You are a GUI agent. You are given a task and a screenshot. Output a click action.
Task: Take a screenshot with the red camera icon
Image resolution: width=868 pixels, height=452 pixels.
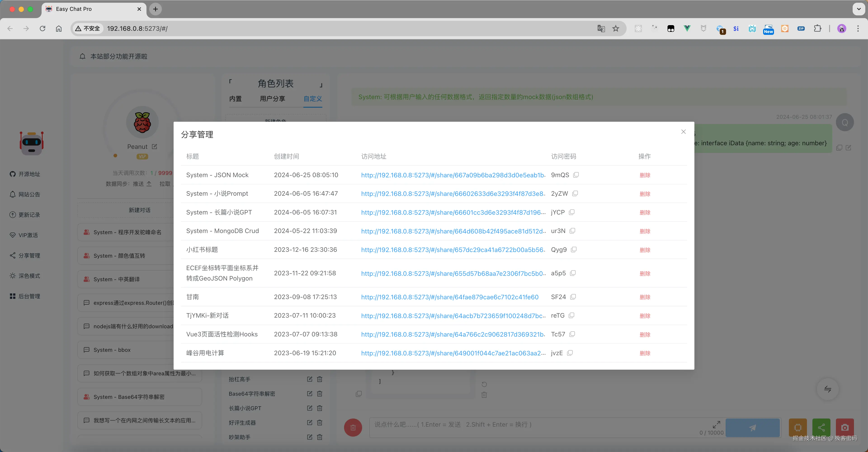coord(845,427)
